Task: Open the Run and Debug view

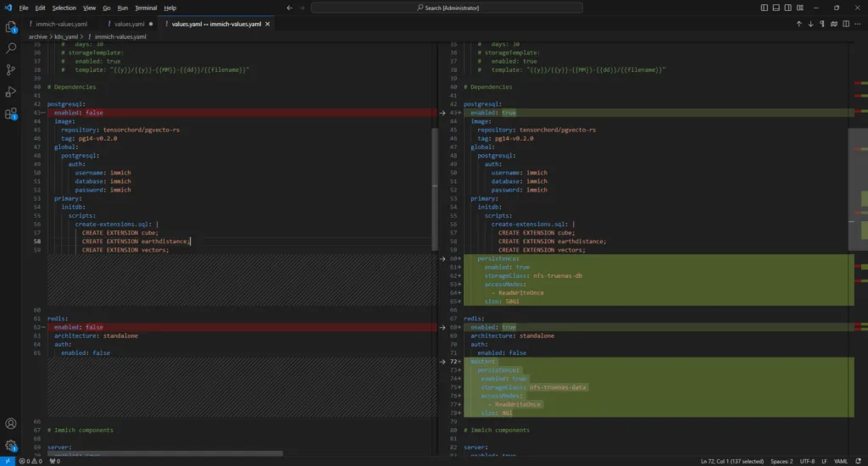Action: 11,92
